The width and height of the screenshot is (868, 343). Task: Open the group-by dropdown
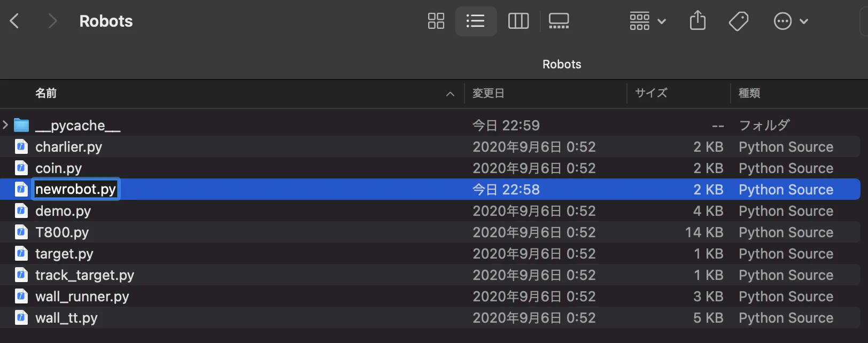pos(647,21)
